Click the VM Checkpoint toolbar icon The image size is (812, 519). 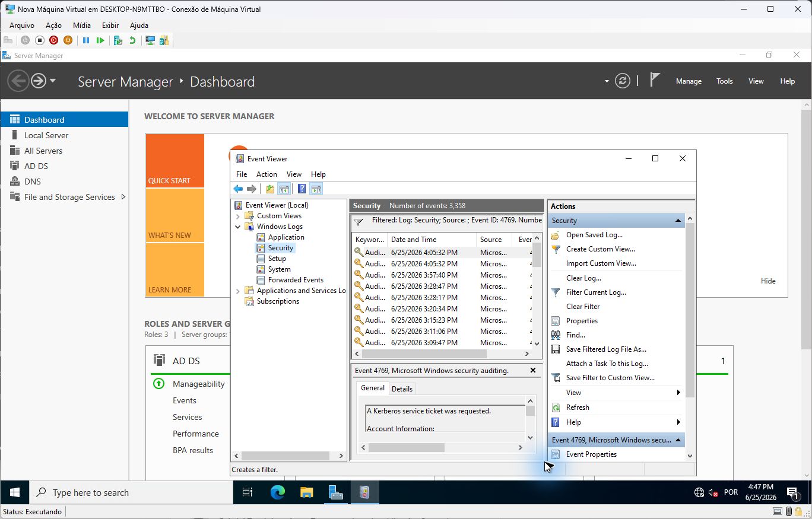point(118,40)
